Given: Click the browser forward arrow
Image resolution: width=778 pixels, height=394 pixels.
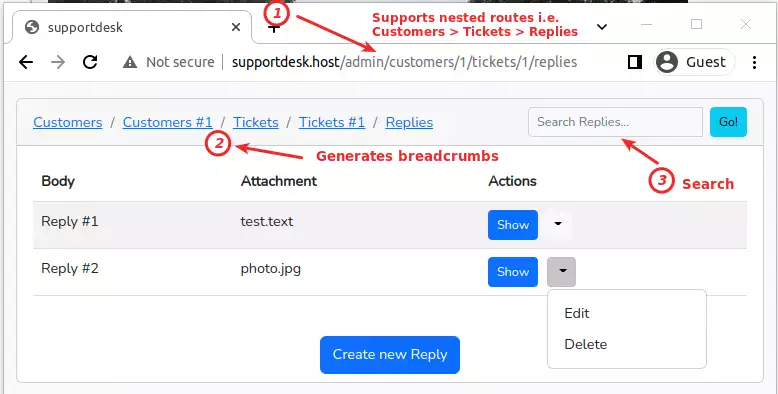Looking at the screenshot, I should (x=58, y=62).
